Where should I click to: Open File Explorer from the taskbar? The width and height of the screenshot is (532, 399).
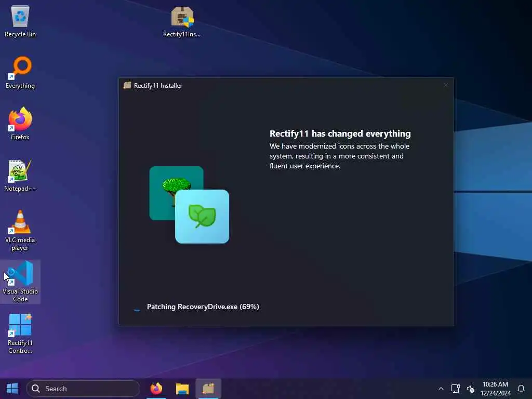pyautogui.click(x=182, y=389)
